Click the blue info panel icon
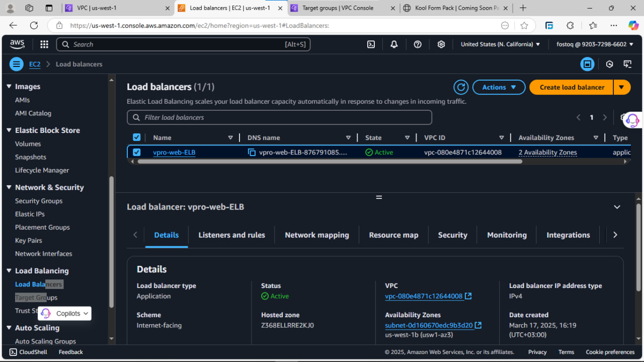Image resolution: width=644 pixels, height=362 pixels. click(x=587, y=64)
